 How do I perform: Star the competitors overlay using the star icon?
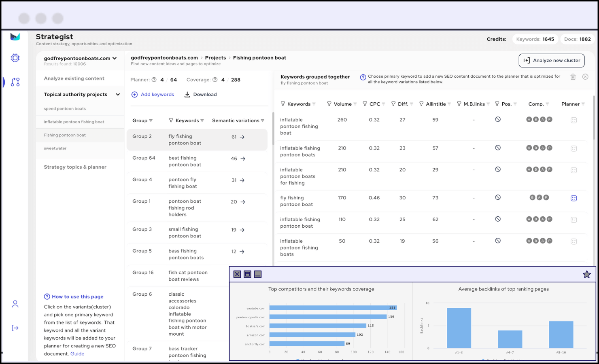tap(586, 274)
